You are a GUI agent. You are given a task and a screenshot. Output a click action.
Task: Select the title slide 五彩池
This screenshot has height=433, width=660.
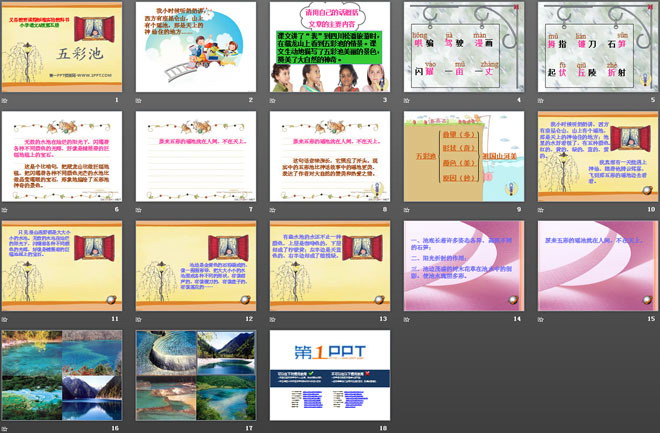[62, 46]
